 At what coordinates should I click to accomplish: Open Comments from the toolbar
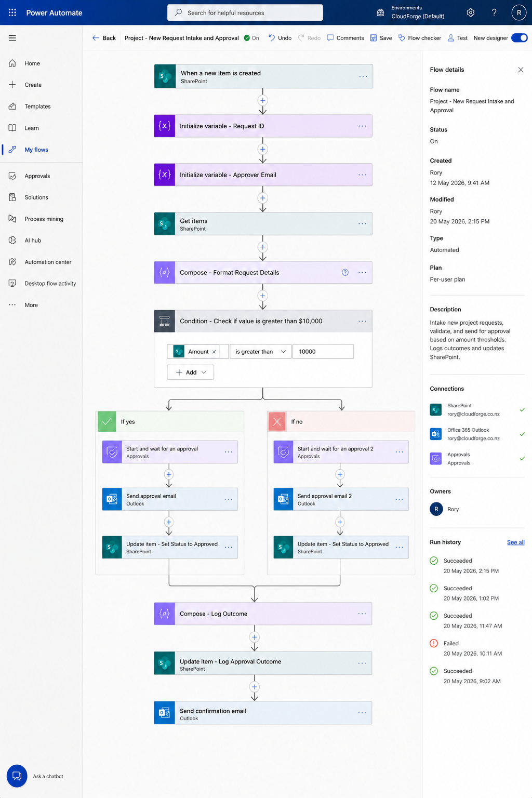345,38
